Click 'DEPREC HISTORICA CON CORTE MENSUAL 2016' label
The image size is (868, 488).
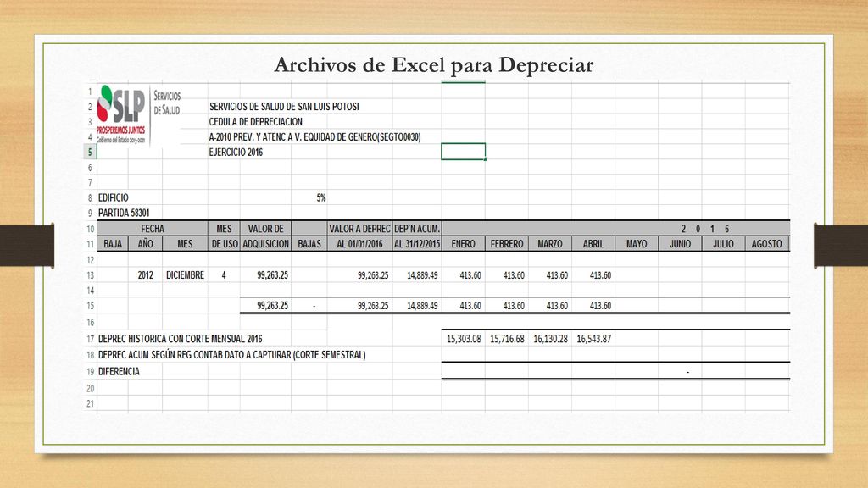click(180, 339)
